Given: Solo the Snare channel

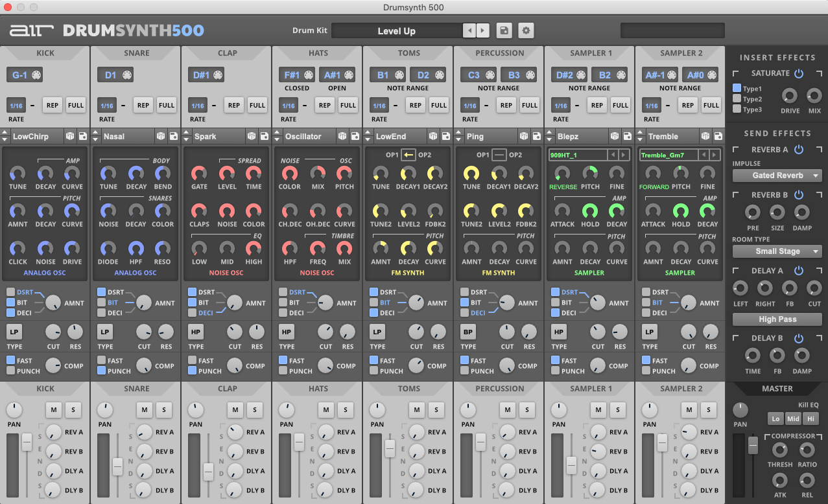Looking at the screenshot, I should (164, 410).
